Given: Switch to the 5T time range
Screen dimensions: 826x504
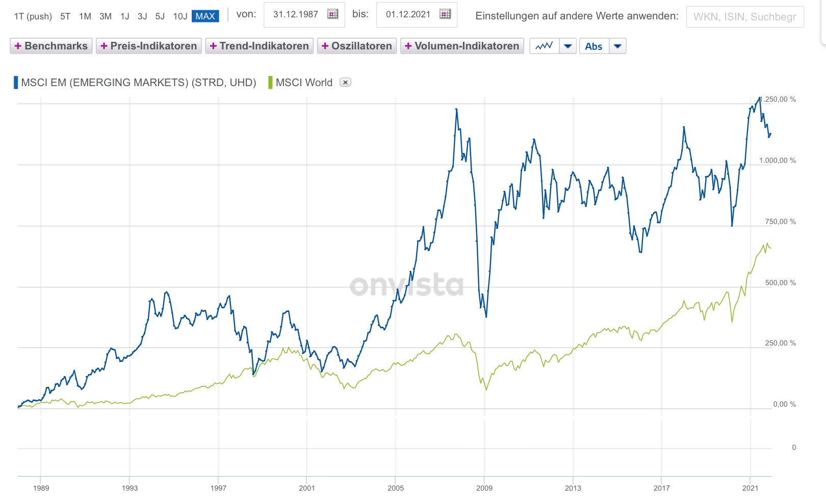Looking at the screenshot, I should 65,16.
